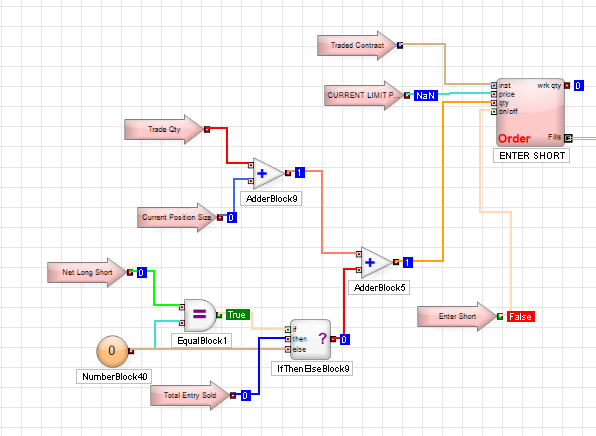The width and height of the screenshot is (596, 436).
Task: Click the orange NumberBlock40 circle
Action: (x=112, y=351)
